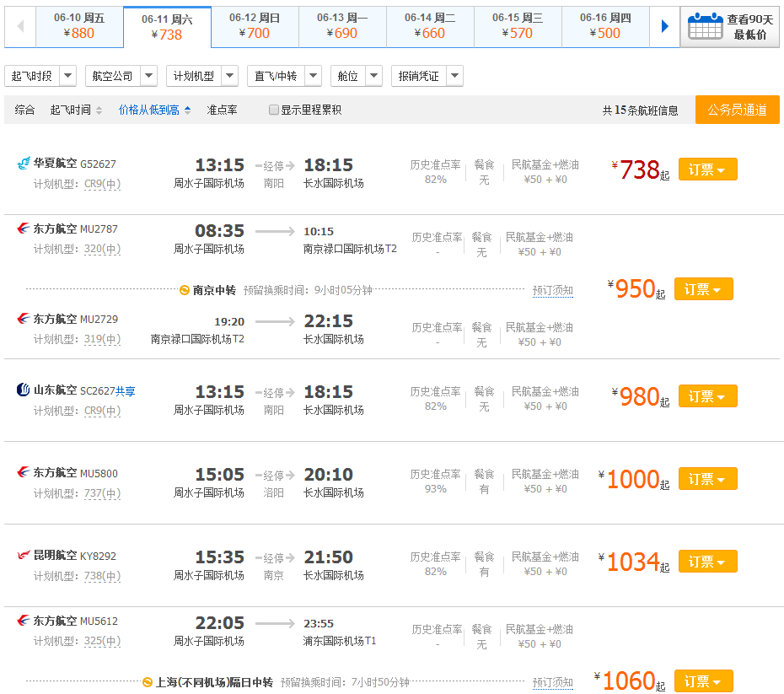Go to next dates blue arrow
Image resolution: width=784 pixels, height=694 pixels.
tap(664, 26)
